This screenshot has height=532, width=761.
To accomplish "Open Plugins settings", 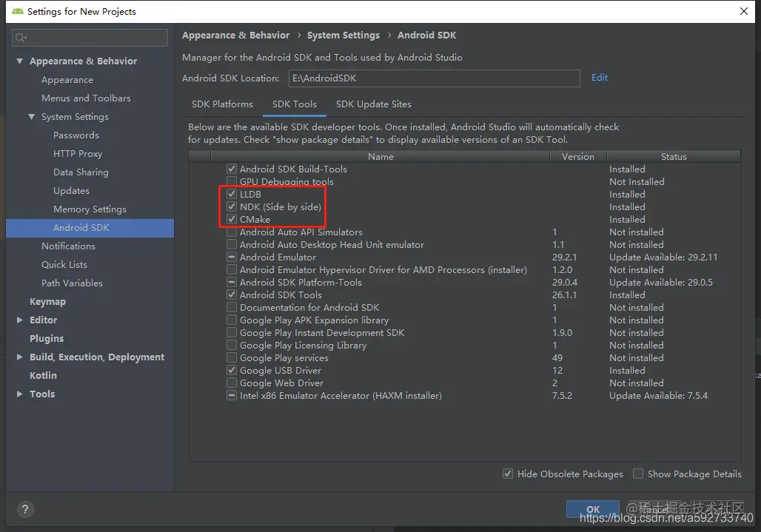I will (46, 338).
